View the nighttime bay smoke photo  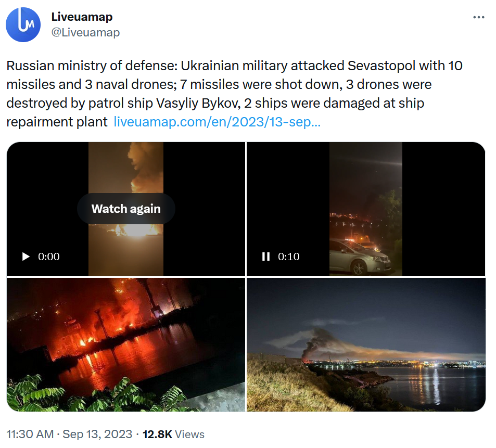(x=366, y=344)
